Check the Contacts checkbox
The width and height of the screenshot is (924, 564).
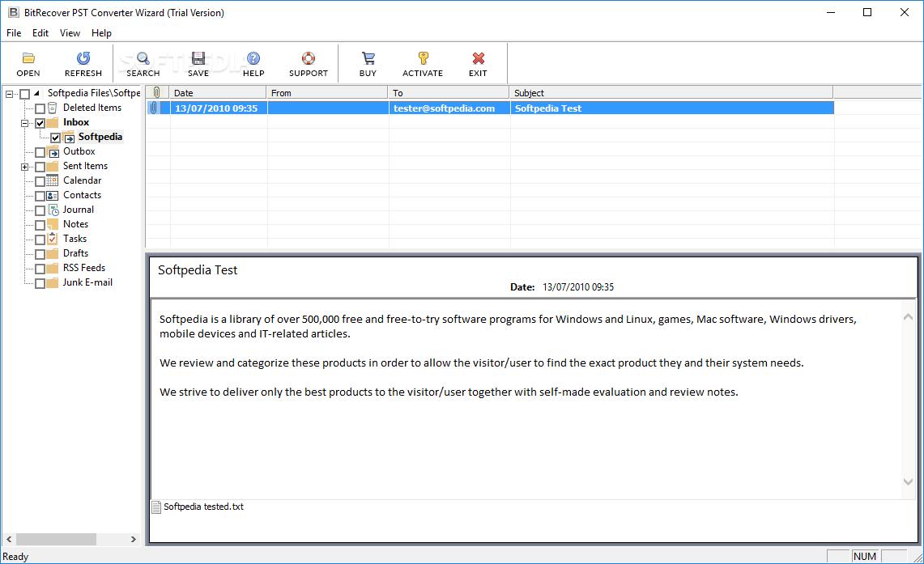tap(40, 196)
